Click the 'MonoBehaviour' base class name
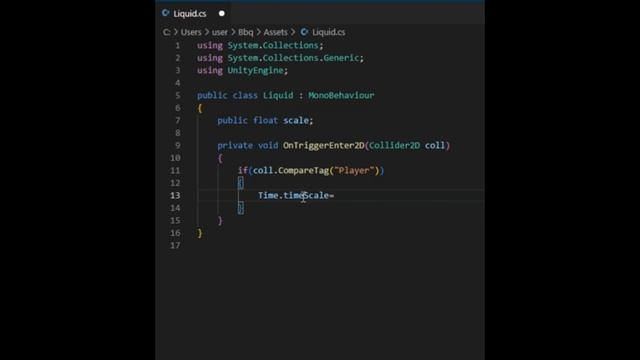 click(341, 96)
